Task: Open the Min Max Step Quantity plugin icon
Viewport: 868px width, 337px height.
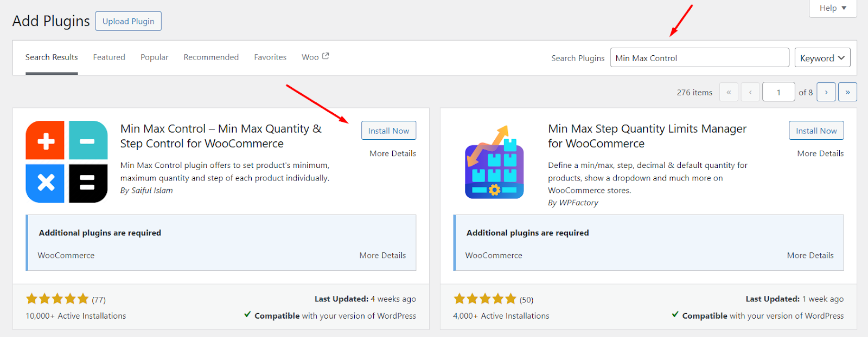Action: pyautogui.click(x=494, y=163)
